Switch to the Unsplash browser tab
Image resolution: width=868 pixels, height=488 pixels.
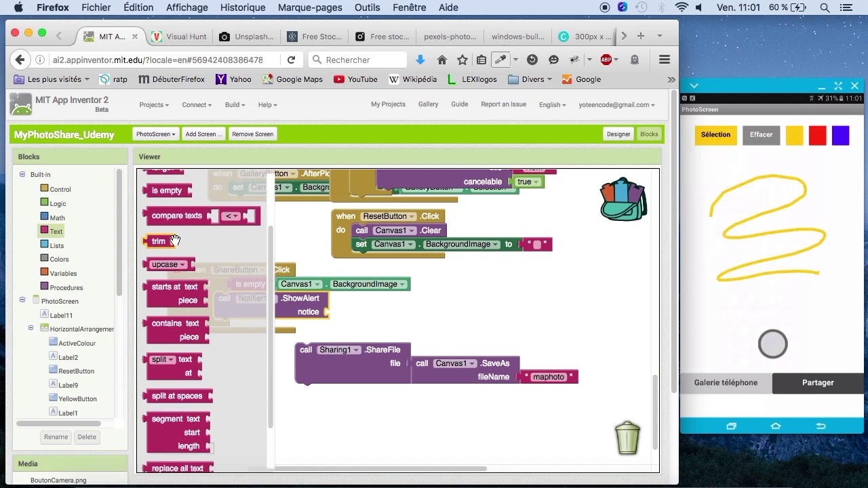247,37
